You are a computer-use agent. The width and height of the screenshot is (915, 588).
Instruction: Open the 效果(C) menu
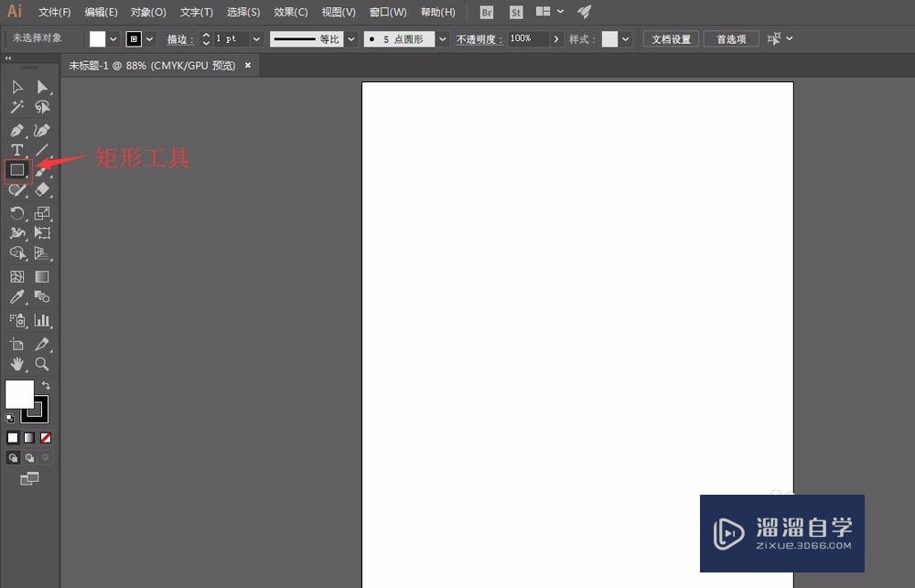point(291,12)
